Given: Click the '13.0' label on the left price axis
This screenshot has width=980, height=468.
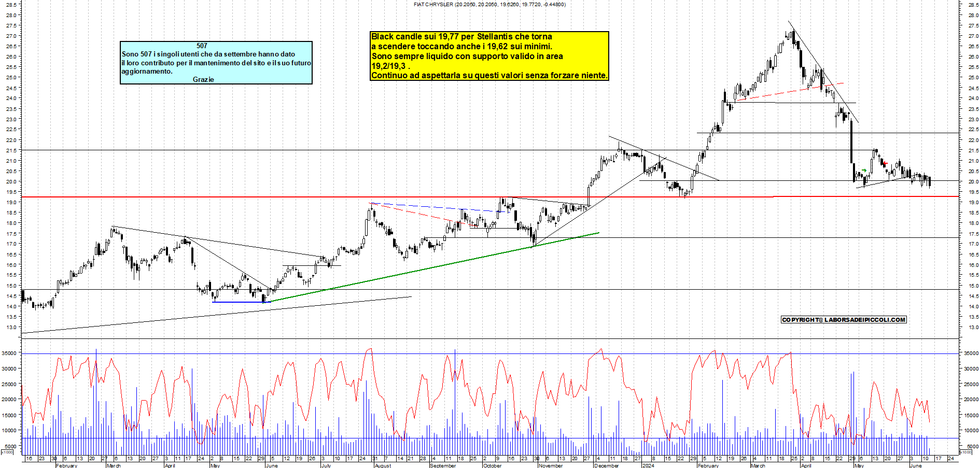Looking at the screenshot, I should pos(11,327).
